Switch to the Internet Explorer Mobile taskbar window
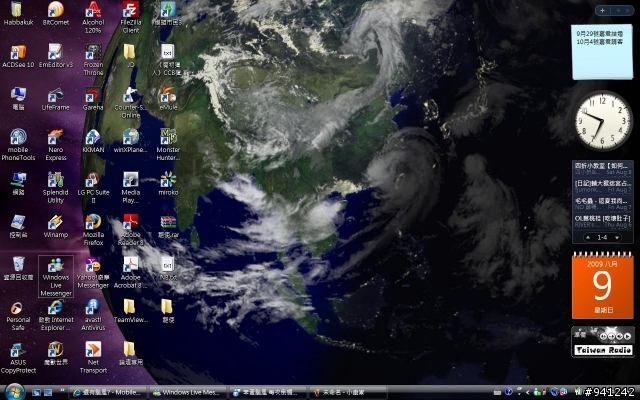The image size is (640, 400). [108, 392]
